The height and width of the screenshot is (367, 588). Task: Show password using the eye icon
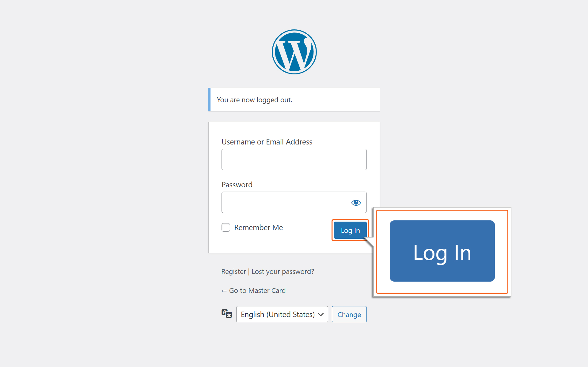(x=356, y=203)
